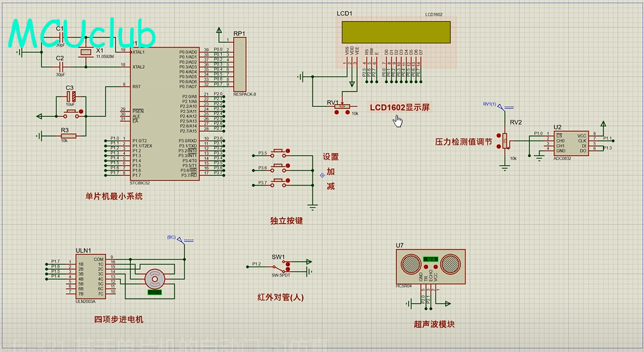Click the RV1(1) voltage probe marker

pos(500,107)
